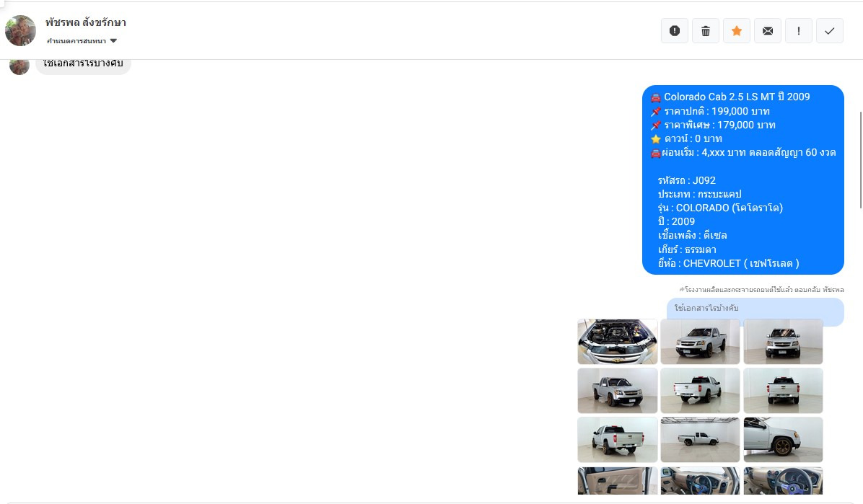The width and height of the screenshot is (863, 504).
Task: Open rear-left angle truck photo in second row
Action: [700, 391]
